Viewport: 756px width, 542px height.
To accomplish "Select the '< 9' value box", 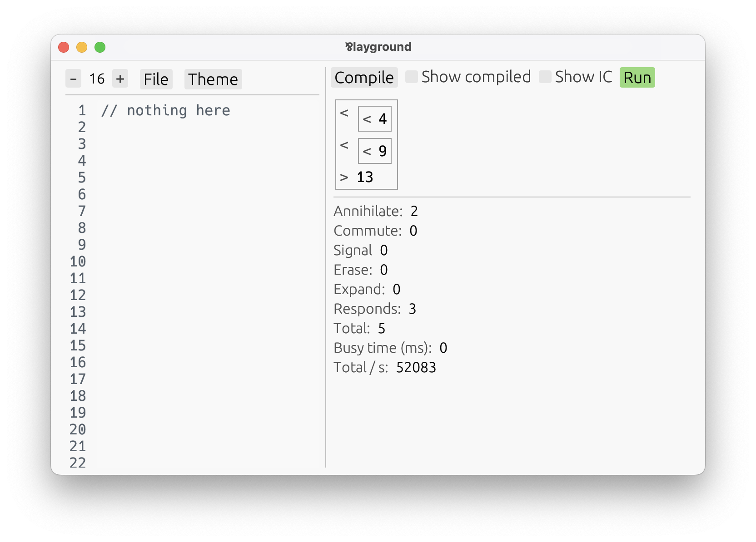I will tap(375, 151).
